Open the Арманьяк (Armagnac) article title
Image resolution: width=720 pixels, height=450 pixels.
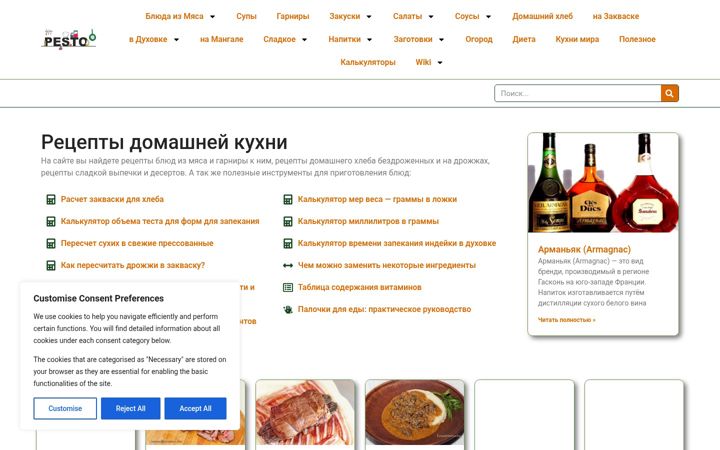coord(584,249)
